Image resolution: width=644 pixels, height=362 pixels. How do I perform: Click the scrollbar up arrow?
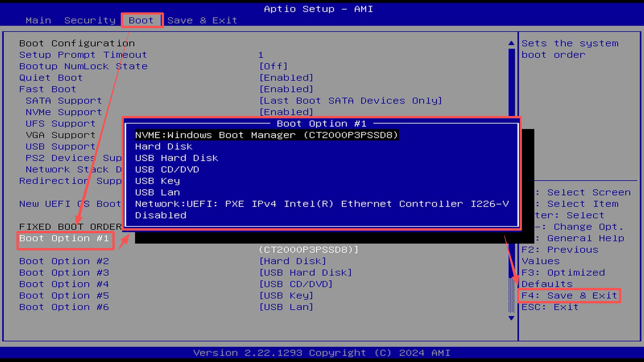coord(511,43)
